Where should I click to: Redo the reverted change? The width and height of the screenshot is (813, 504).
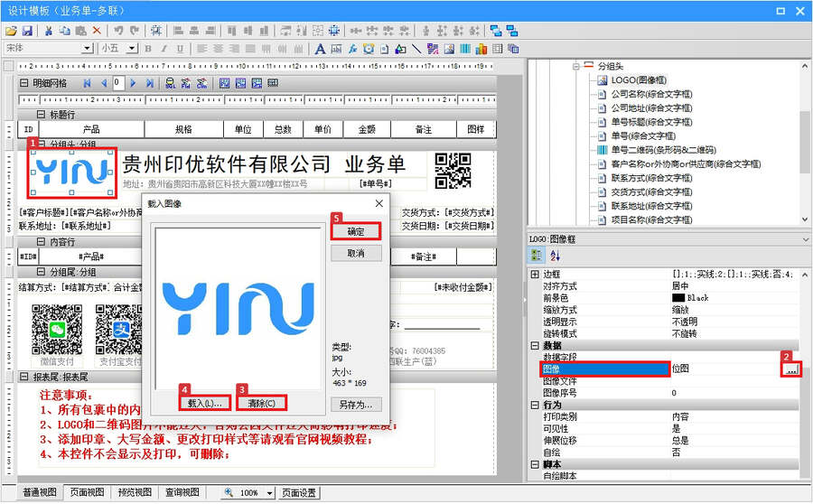point(135,31)
